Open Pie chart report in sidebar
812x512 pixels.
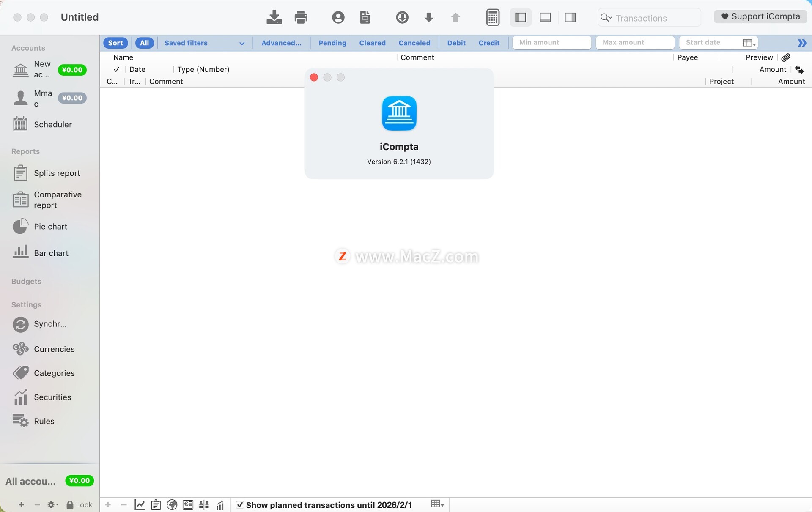(50, 227)
